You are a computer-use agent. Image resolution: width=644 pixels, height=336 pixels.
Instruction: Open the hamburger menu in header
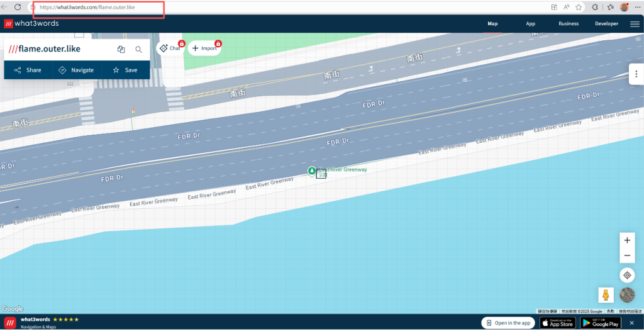(634, 24)
